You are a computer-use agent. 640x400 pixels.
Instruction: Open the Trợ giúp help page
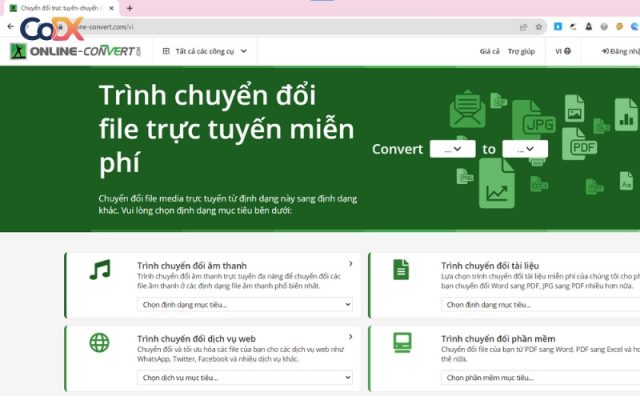coord(521,51)
